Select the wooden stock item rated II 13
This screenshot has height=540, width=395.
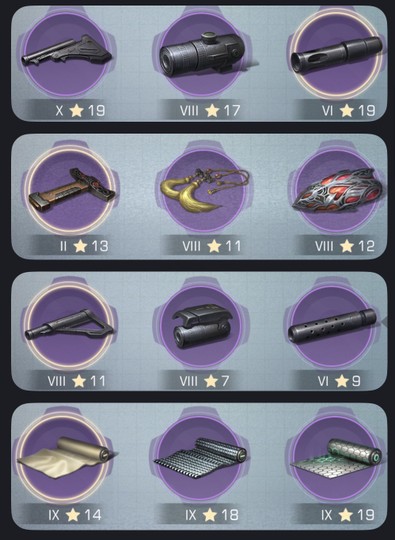(71, 189)
